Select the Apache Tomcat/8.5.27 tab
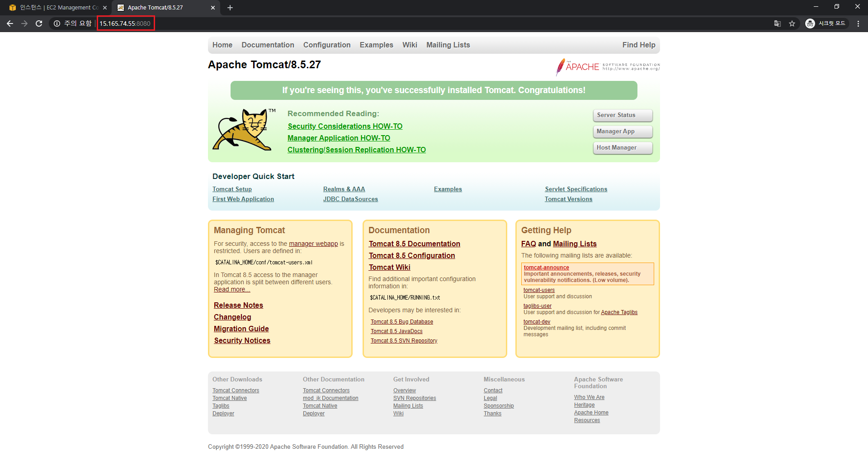 tap(165, 8)
